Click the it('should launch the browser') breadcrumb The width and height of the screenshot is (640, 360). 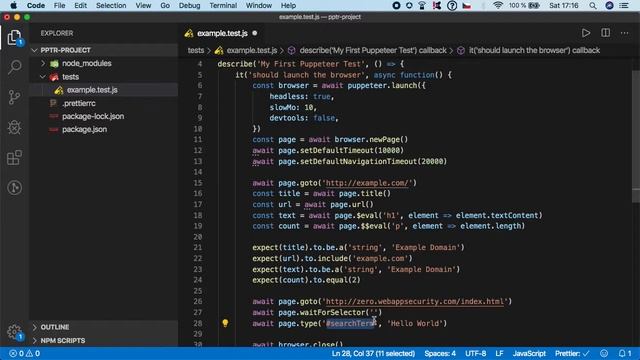(534, 50)
